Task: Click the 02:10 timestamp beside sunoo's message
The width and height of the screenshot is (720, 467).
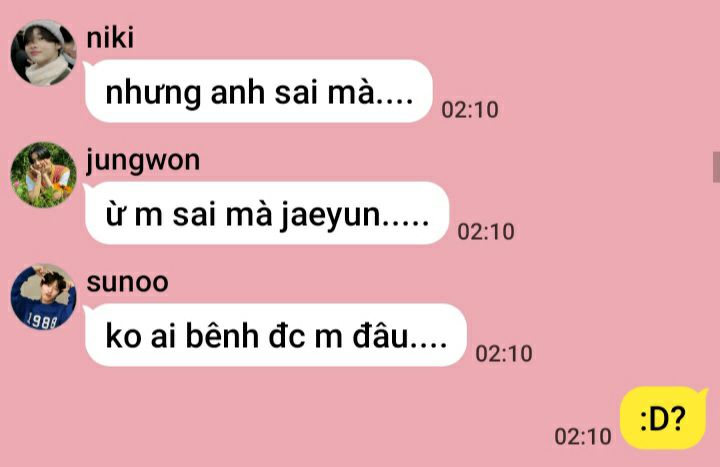Action: tap(504, 354)
